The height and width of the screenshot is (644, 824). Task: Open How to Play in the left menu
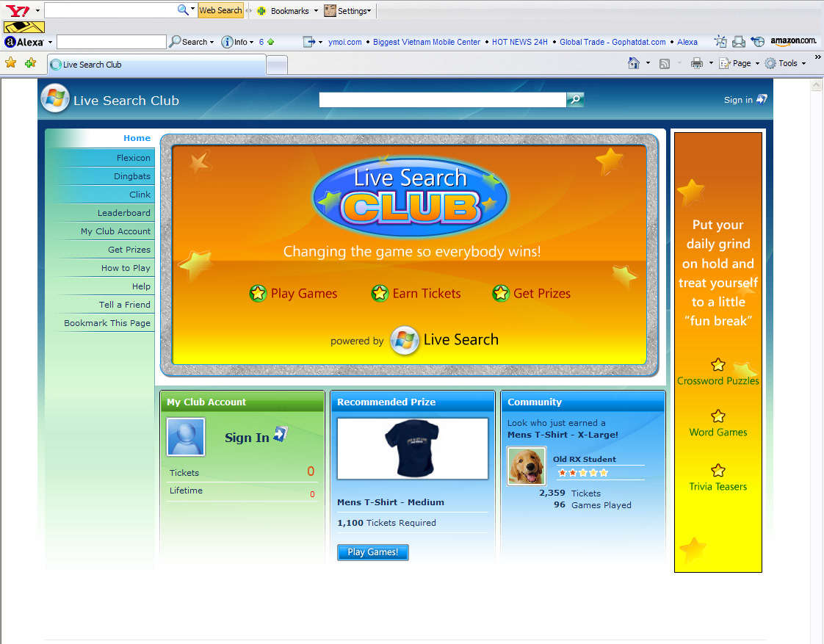tap(126, 268)
